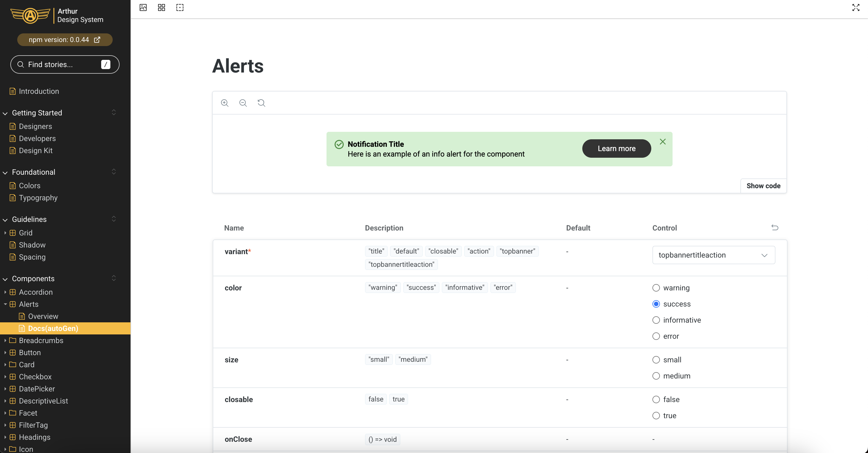Open the Typography documentation page

(38, 198)
